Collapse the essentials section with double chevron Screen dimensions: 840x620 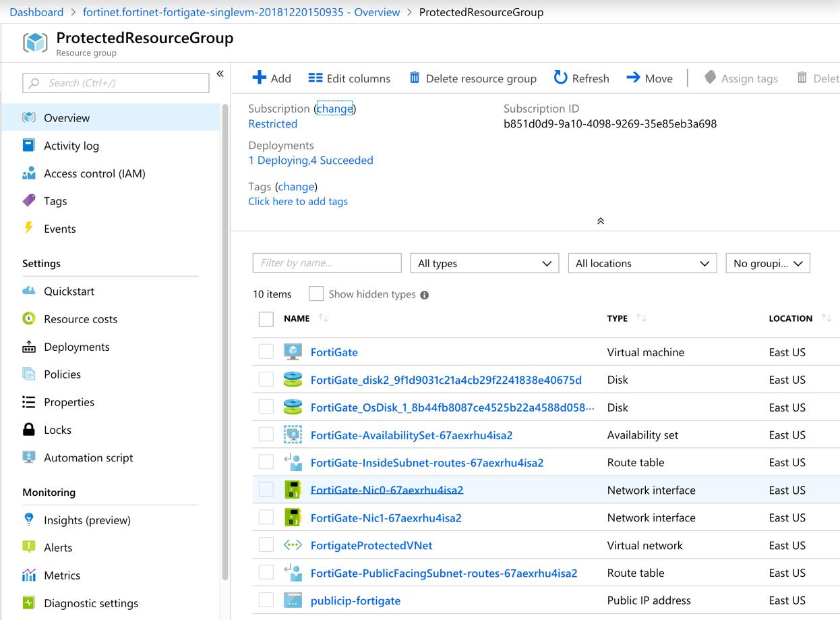click(600, 221)
